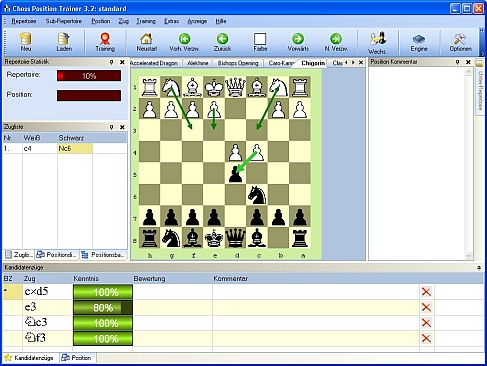The image size is (487, 366).
Task: Switch sides with the Wechs. icon
Action: 378,43
